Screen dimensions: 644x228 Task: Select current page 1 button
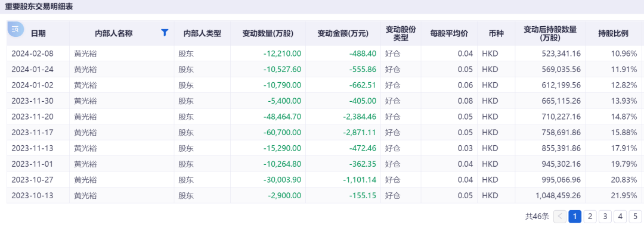click(x=575, y=216)
